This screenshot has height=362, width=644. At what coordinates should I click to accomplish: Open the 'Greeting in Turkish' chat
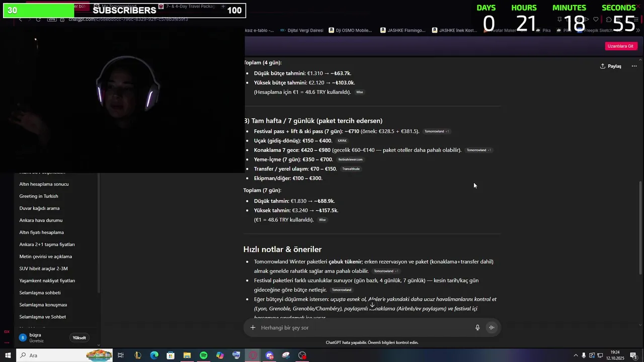coord(39,196)
